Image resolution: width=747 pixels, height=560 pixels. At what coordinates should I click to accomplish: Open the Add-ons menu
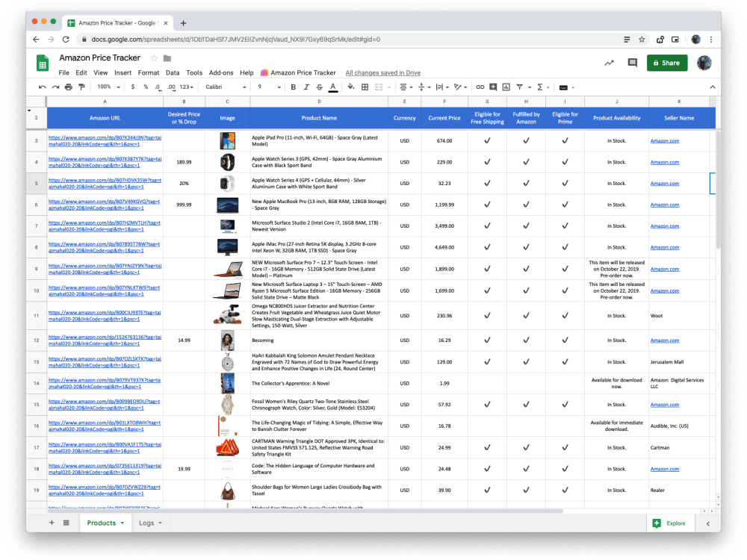[x=220, y=72]
